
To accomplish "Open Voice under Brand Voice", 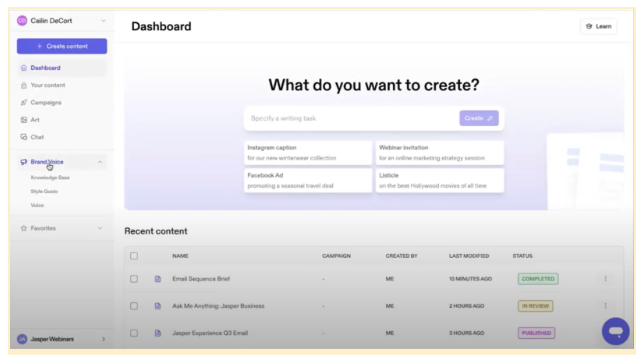I will [x=37, y=205].
